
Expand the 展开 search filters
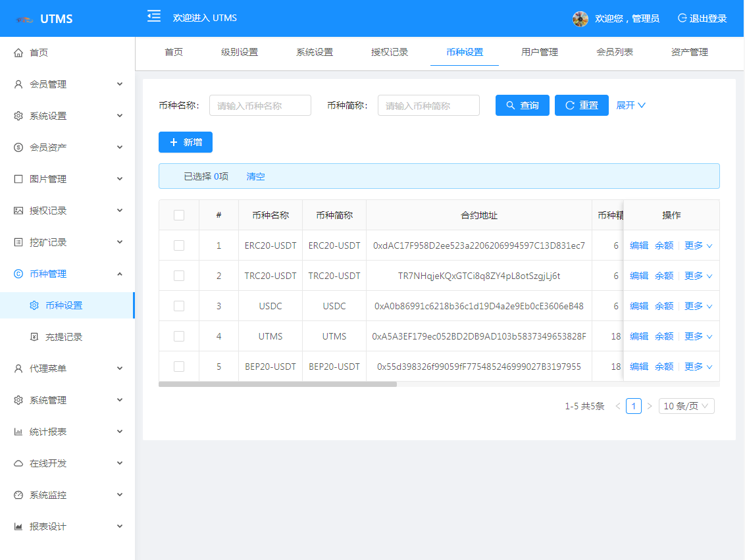point(630,105)
